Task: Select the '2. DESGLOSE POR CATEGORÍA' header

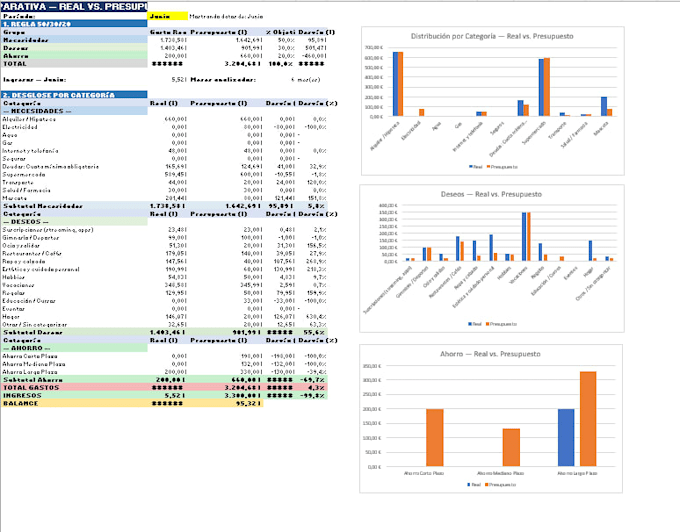Action: pos(74,95)
